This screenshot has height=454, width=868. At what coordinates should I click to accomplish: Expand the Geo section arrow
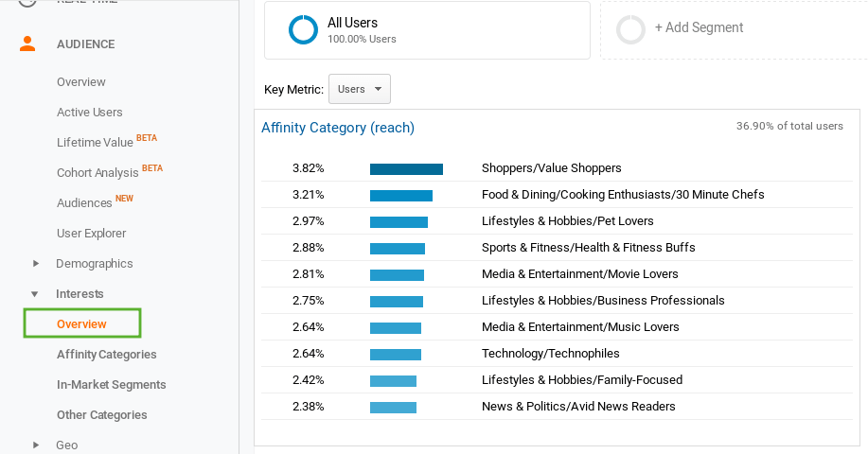click(x=35, y=445)
